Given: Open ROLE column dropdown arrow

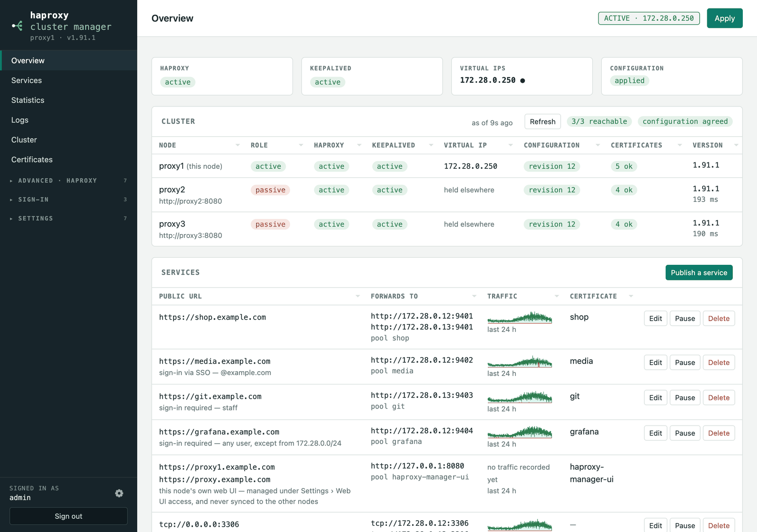Looking at the screenshot, I should 301,145.
